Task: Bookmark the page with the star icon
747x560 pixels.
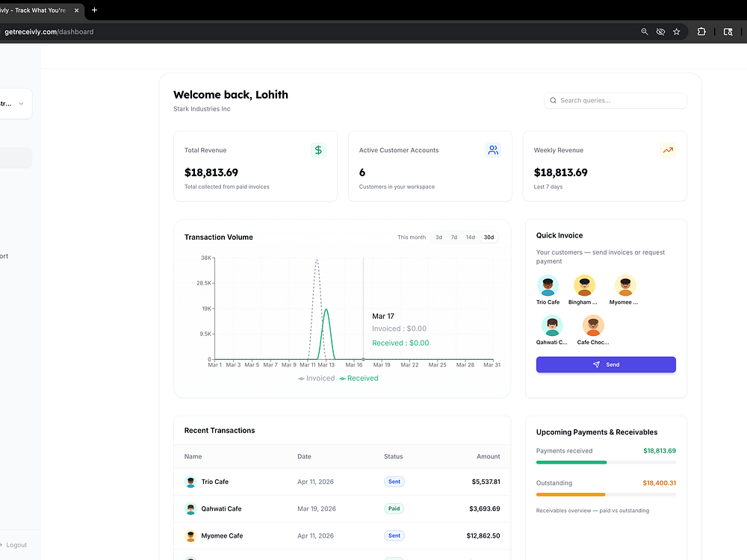Action: click(677, 32)
